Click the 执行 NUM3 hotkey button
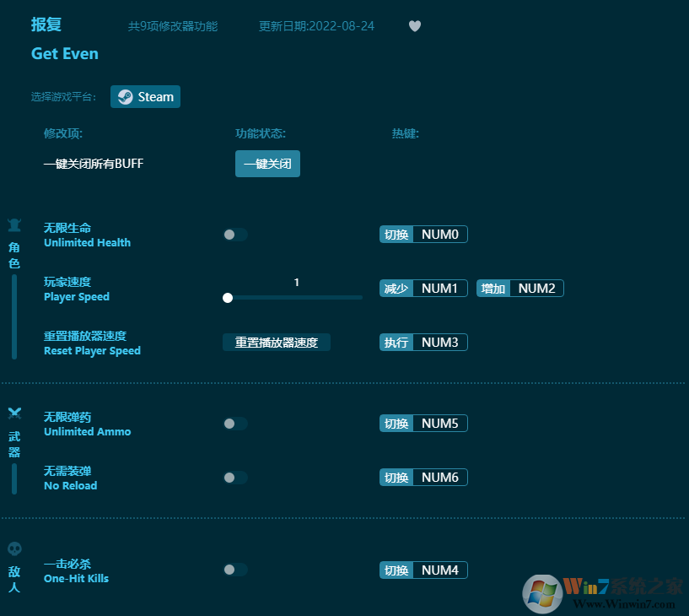 (x=423, y=342)
